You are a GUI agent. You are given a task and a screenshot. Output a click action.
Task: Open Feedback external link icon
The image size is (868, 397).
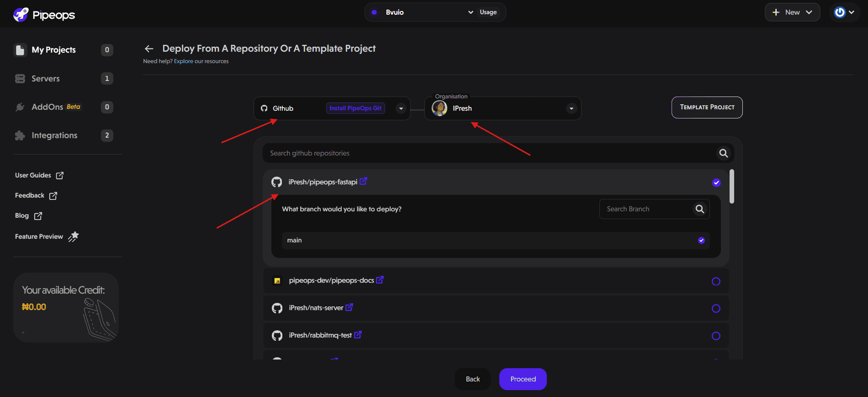click(x=53, y=196)
